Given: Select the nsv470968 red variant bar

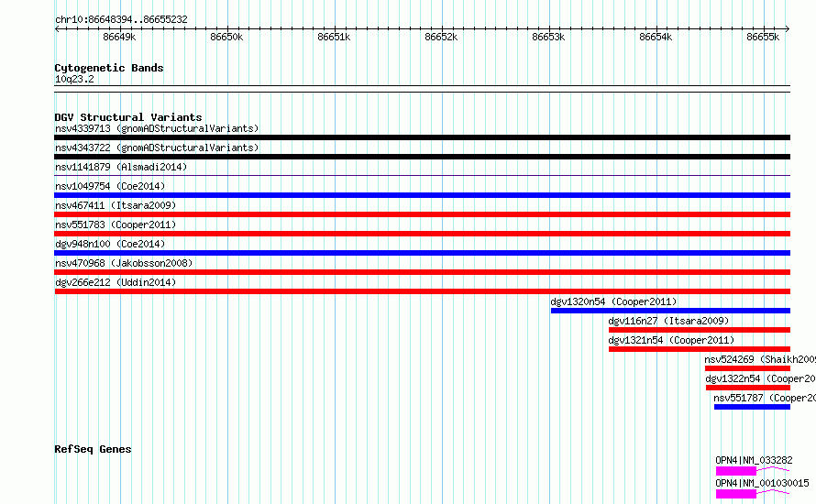Looking at the screenshot, I should pos(422,272).
